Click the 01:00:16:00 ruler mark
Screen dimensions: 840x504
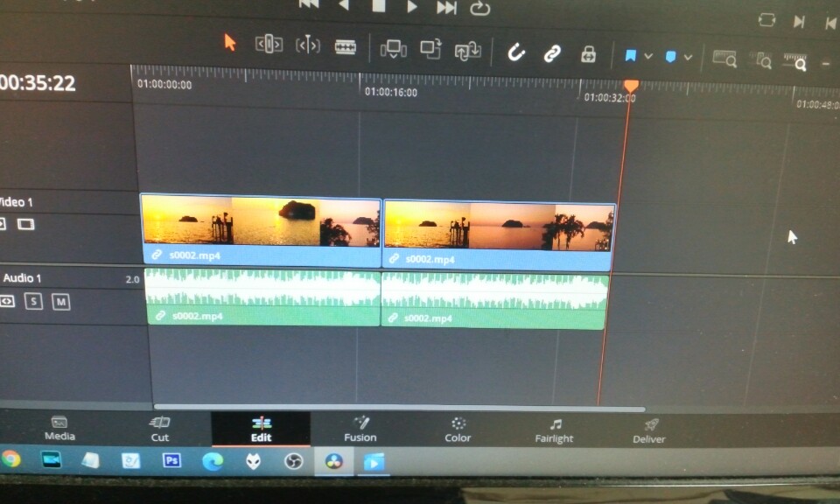pos(390,92)
